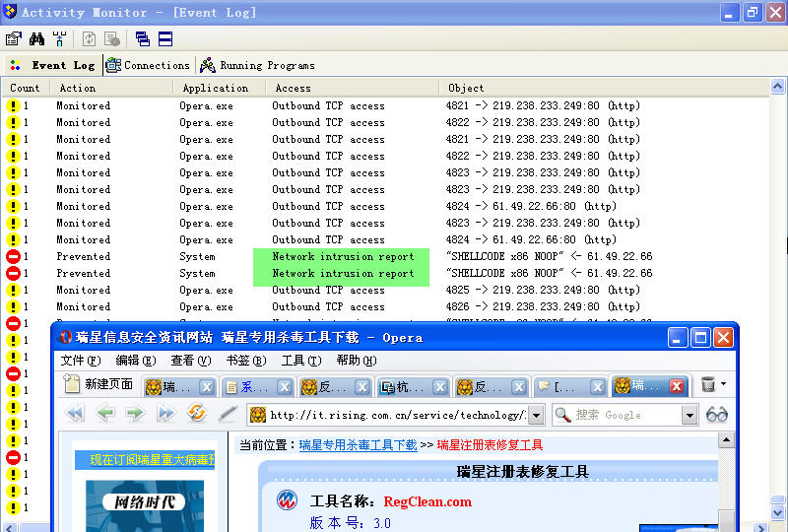Image resolution: width=788 pixels, height=532 pixels.
Task: Click the warning icon on the 4826 row
Action: pyautogui.click(x=13, y=306)
